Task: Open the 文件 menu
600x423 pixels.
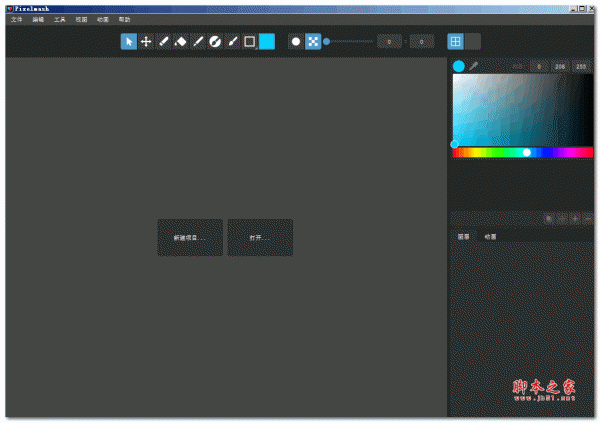Action: (x=16, y=19)
